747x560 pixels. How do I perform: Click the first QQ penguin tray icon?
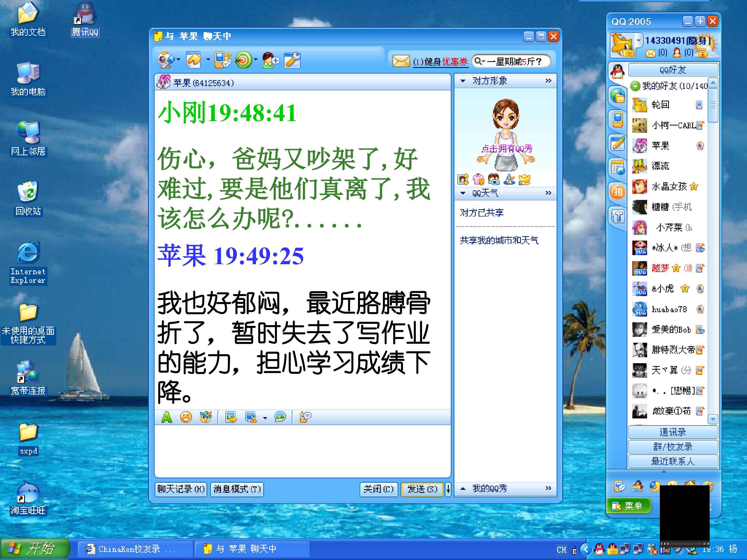[599, 549]
